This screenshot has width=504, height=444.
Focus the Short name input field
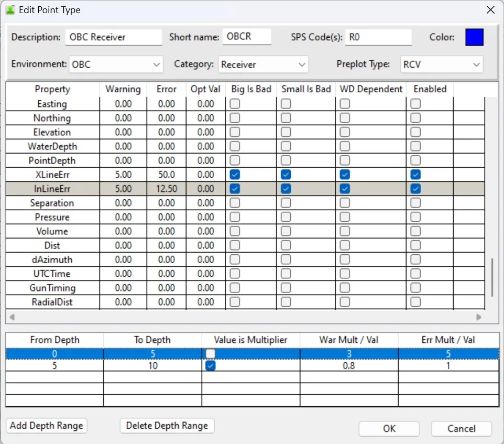pos(246,37)
